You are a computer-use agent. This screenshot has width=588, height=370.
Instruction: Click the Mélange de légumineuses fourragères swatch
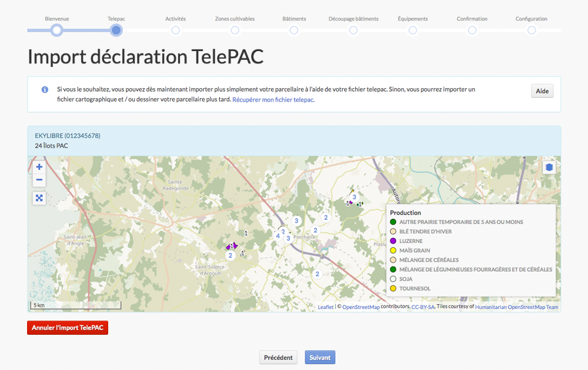(393, 269)
